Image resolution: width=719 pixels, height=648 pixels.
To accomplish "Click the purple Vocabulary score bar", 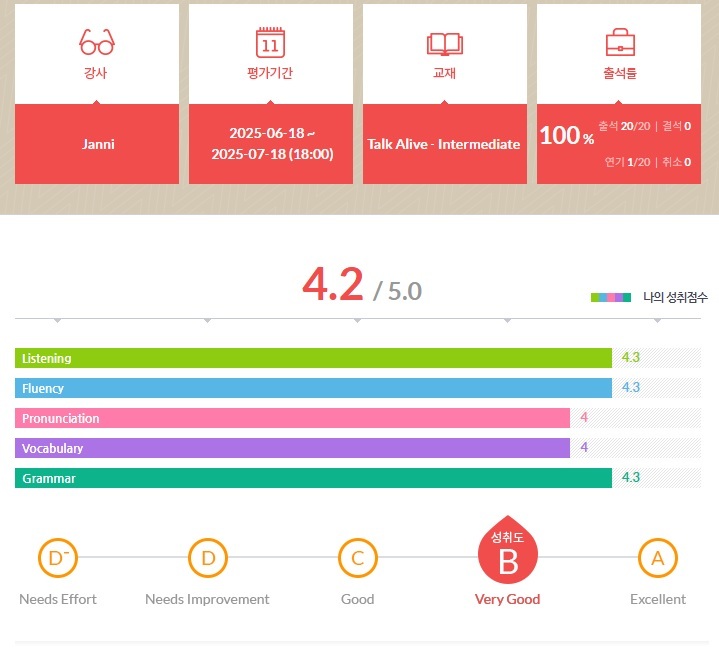I will pos(292,448).
